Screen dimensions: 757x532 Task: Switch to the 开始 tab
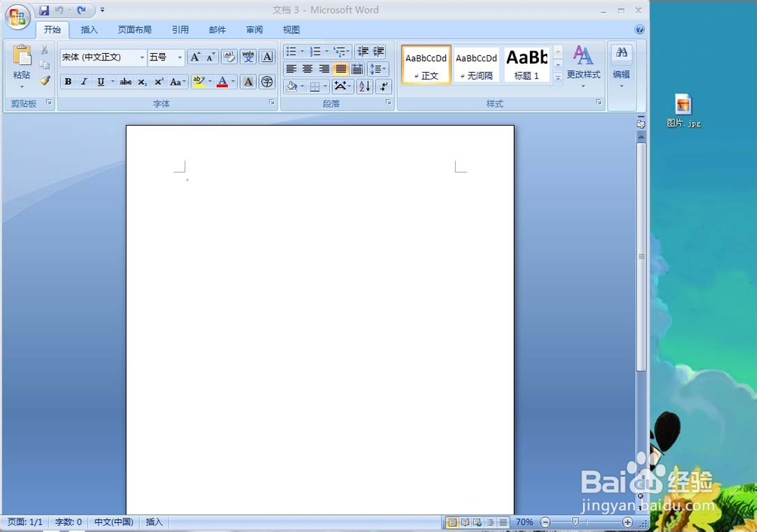52,30
